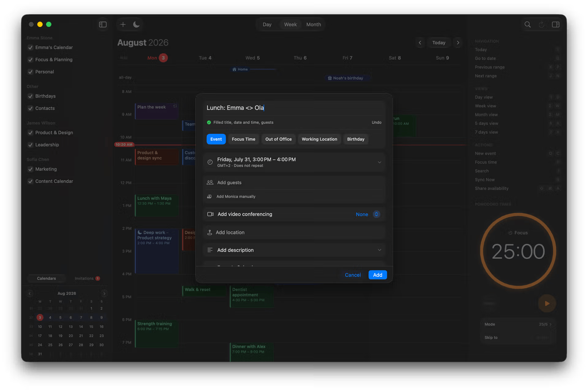Image resolution: width=588 pixels, height=390 pixels.
Task: Expand the event date and time chevron
Action: pos(379,162)
